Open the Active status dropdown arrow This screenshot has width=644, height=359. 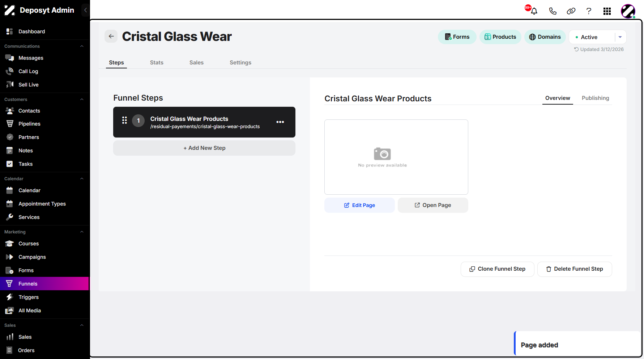click(620, 37)
